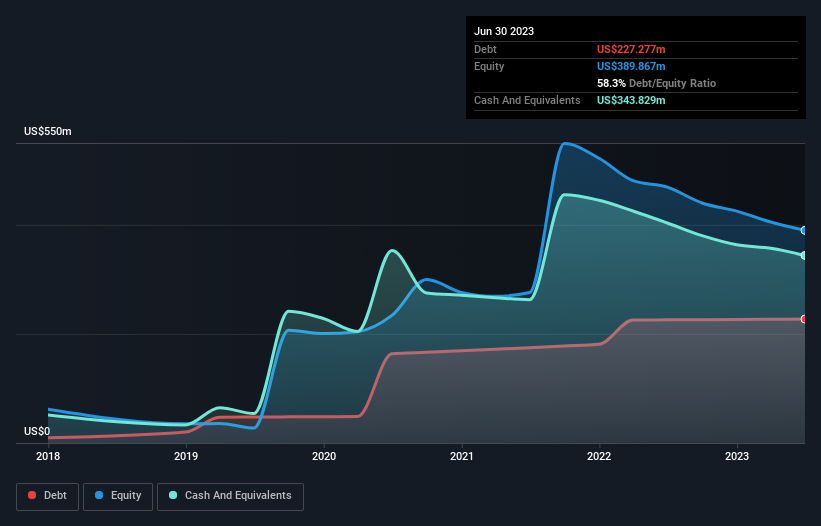Click the tooltip Equity row label
The image size is (821, 526).
[x=489, y=66]
